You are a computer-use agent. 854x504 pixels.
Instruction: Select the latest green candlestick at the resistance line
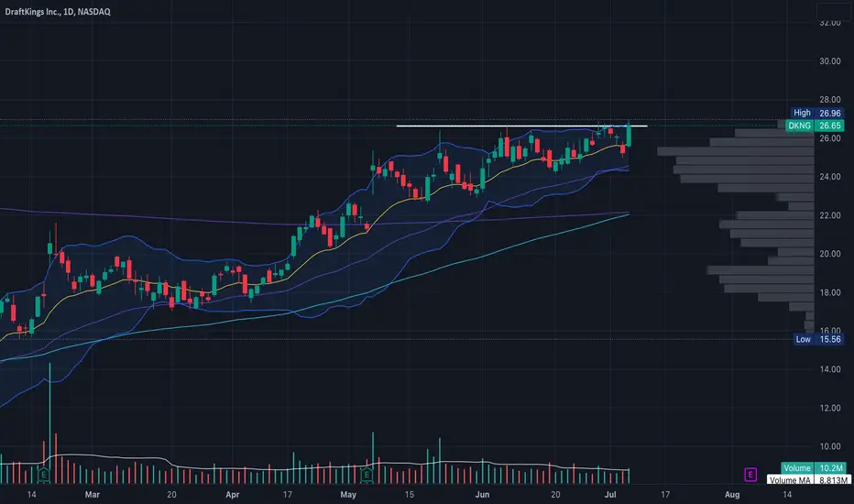click(x=629, y=134)
